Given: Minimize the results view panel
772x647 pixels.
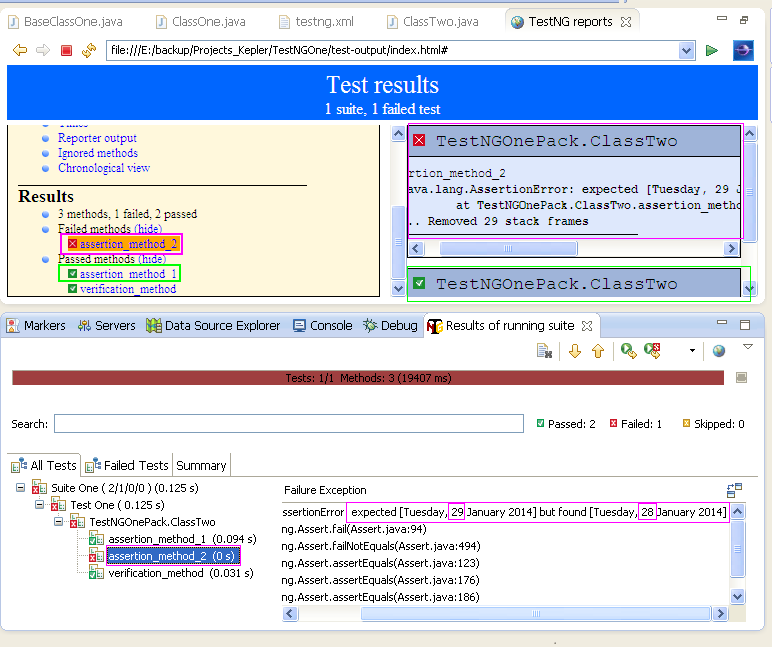Looking at the screenshot, I should (x=722, y=322).
